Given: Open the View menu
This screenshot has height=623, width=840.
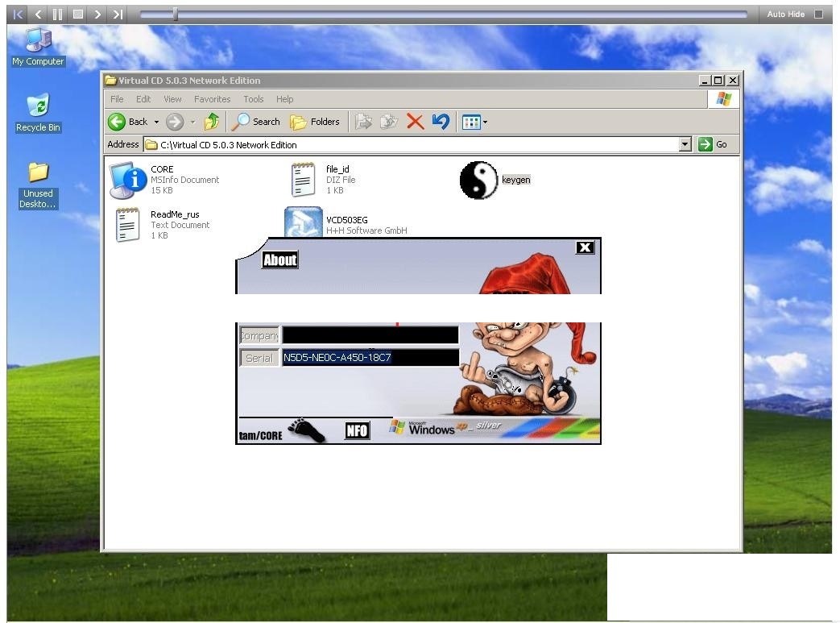Looking at the screenshot, I should [172, 99].
